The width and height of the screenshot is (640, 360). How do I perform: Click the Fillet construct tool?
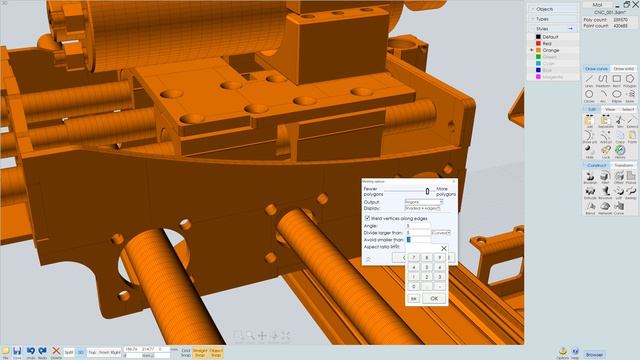(x=604, y=178)
